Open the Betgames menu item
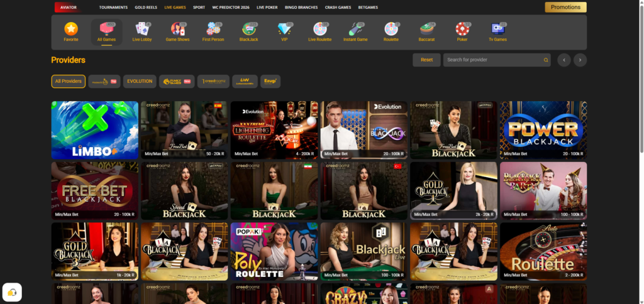Image resolution: width=644 pixels, height=304 pixels. pos(368,8)
